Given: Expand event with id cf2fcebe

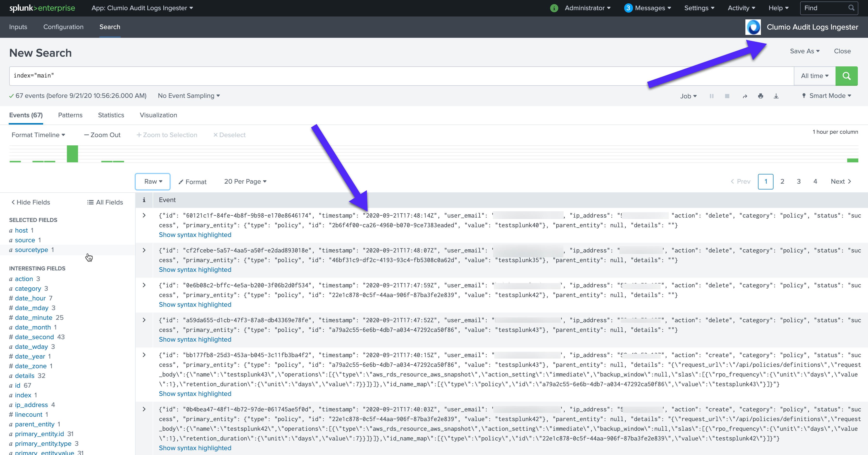Looking at the screenshot, I should [144, 250].
